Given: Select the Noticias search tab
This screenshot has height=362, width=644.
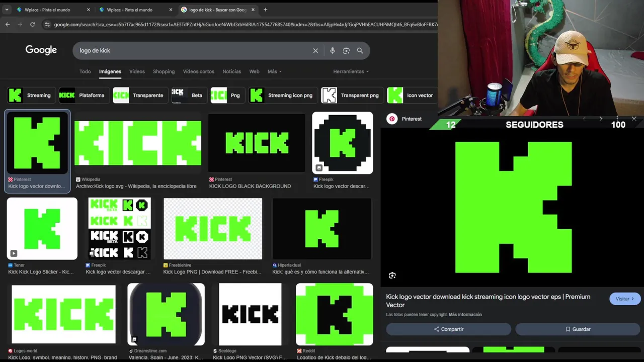Looking at the screenshot, I should 231,71.
